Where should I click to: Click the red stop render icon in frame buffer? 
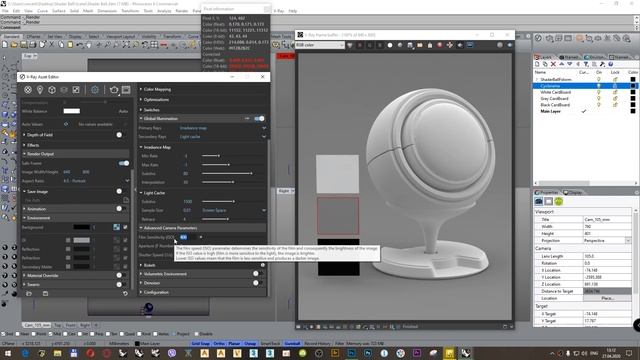click(x=440, y=45)
